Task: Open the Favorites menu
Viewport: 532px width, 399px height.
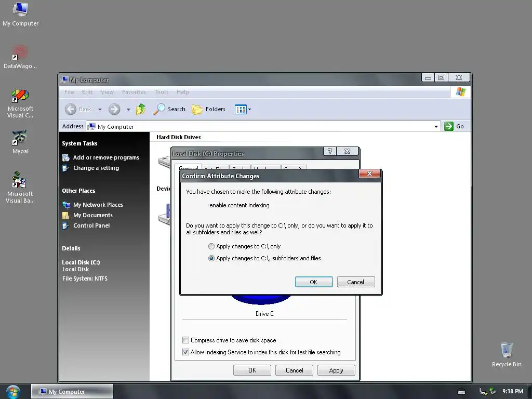Action: point(134,92)
